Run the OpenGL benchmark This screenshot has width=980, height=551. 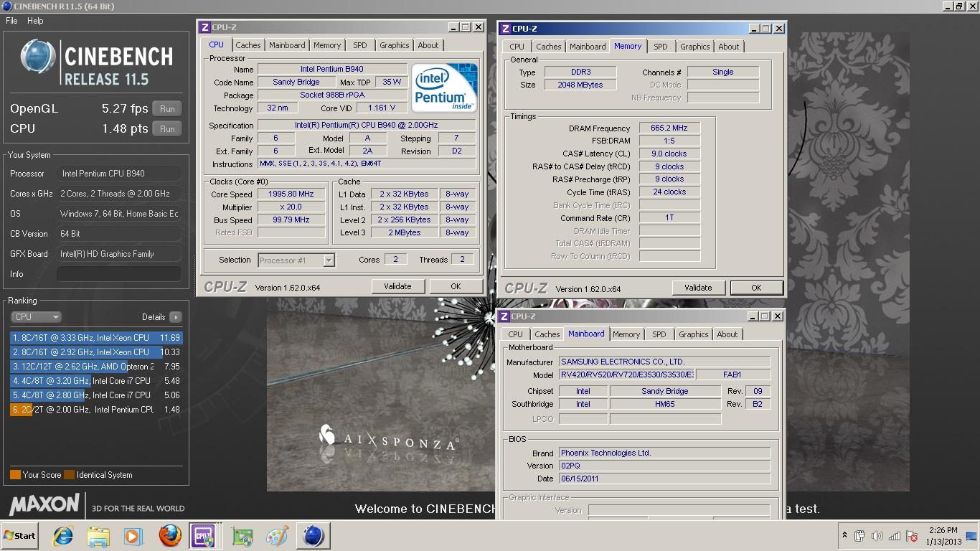[167, 109]
